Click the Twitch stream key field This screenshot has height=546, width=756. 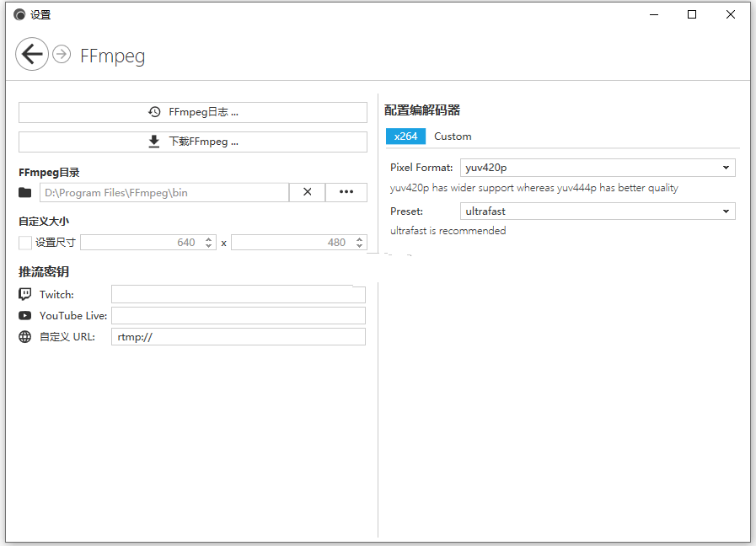(239, 294)
